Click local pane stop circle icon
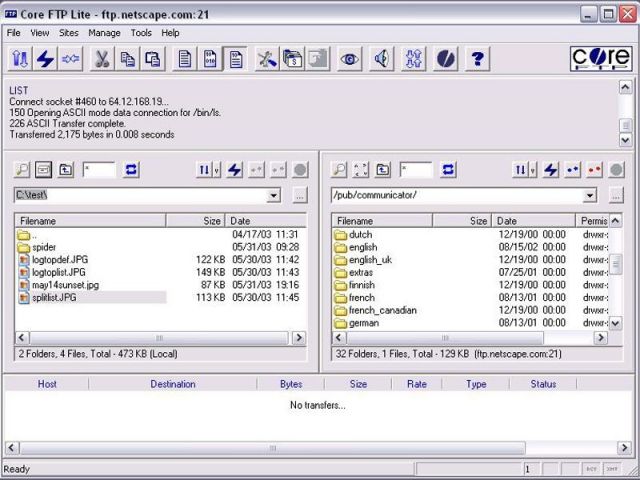 [x=300, y=170]
